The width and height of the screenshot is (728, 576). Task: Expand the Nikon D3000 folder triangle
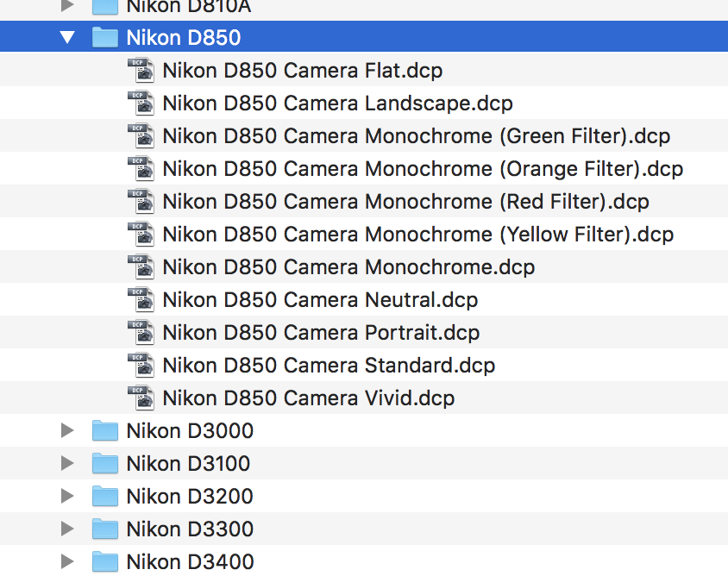[x=68, y=430]
